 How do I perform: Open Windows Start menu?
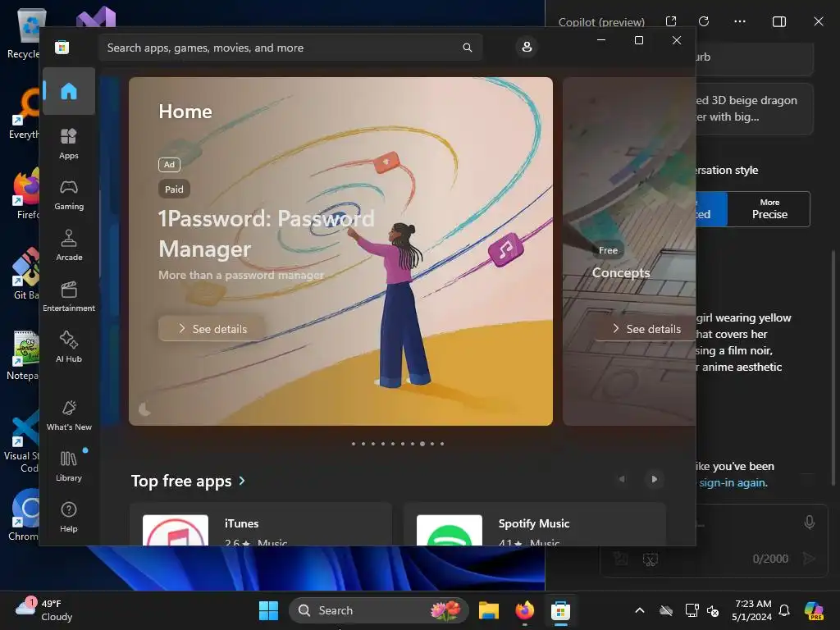point(268,610)
